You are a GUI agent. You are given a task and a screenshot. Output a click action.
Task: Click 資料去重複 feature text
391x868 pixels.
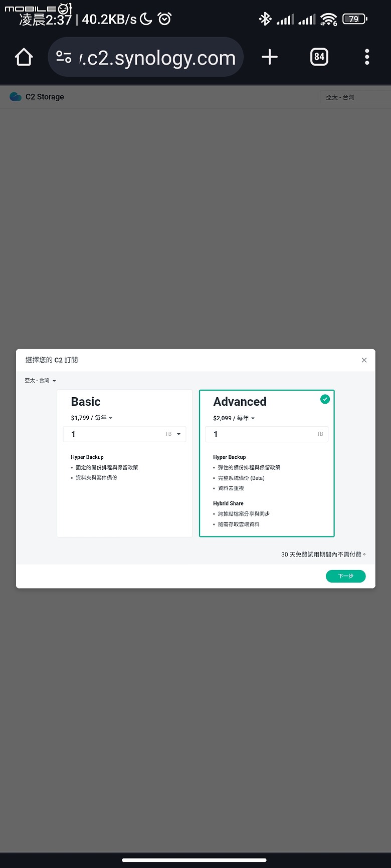coord(231,488)
